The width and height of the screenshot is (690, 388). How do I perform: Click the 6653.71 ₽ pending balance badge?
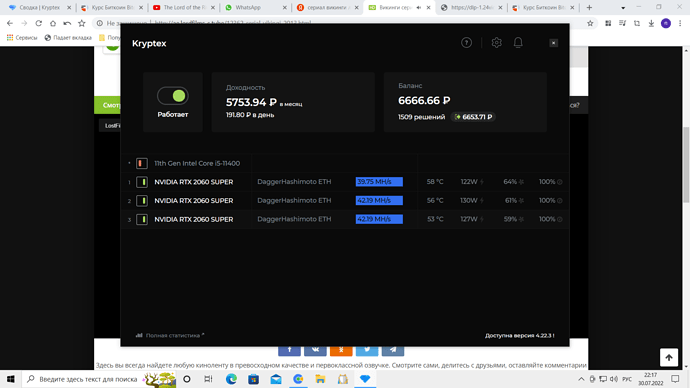tap(473, 117)
